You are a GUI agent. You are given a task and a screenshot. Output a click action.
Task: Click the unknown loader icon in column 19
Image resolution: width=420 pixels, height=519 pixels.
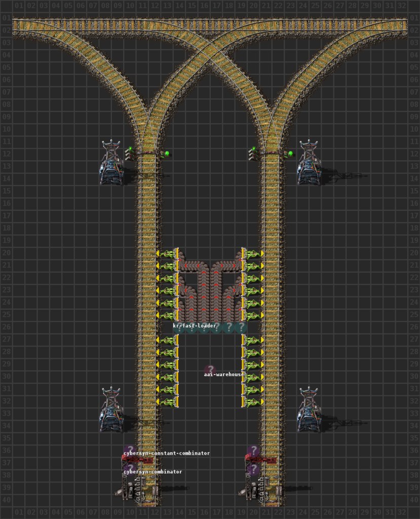tap(241, 327)
